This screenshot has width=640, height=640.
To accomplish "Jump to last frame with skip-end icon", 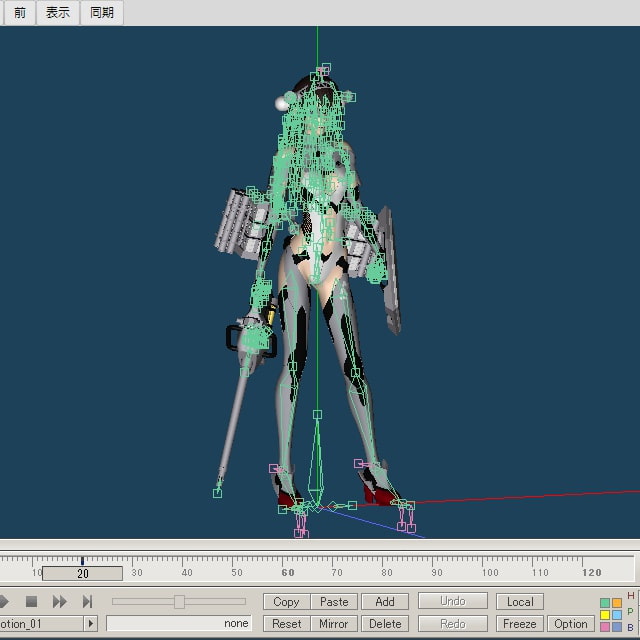I will (87, 601).
